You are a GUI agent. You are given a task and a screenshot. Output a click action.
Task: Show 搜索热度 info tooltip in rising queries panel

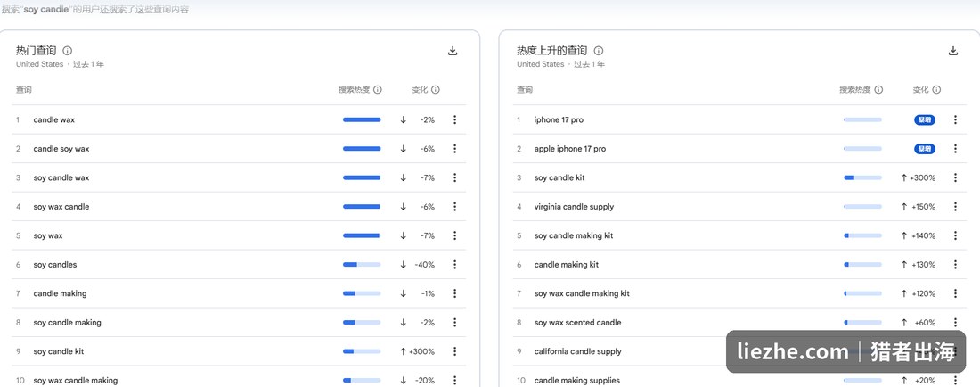click(x=878, y=90)
